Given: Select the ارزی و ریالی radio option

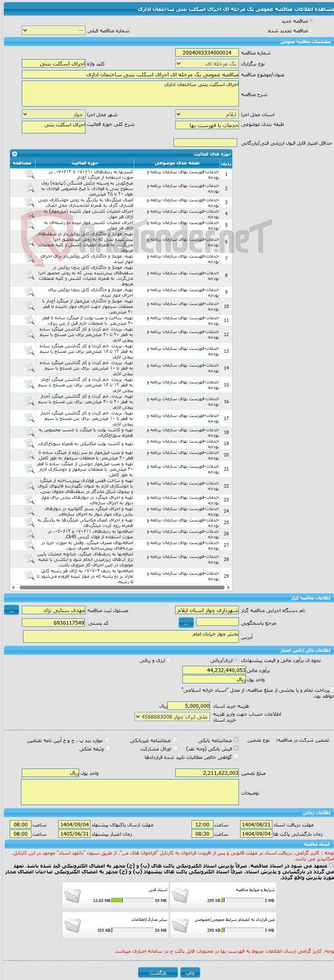Looking at the screenshot, I should 168,660.
